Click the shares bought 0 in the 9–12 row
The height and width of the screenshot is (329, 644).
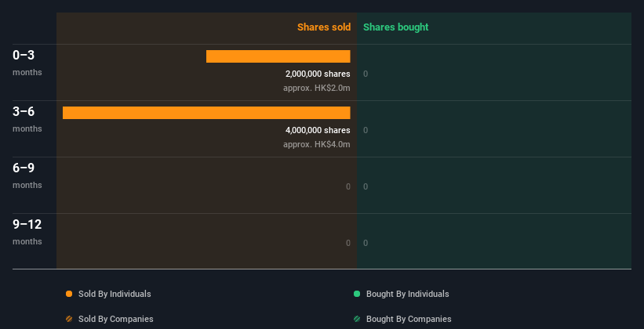(x=366, y=244)
